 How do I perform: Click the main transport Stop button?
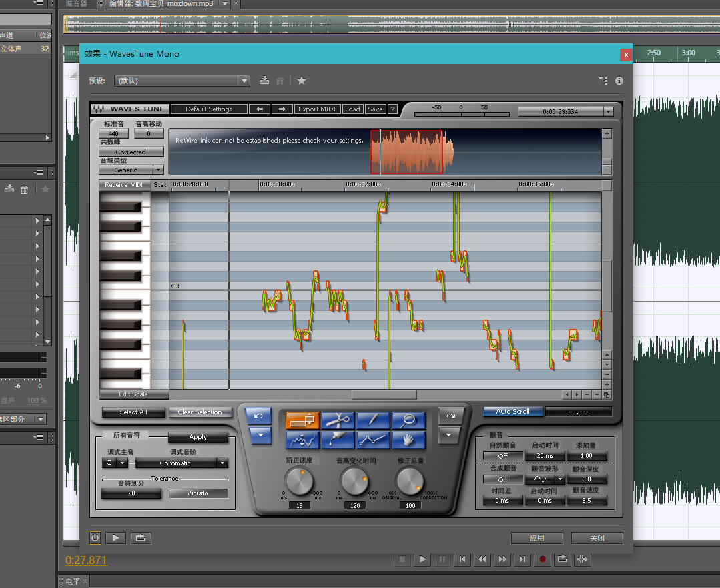[402, 559]
